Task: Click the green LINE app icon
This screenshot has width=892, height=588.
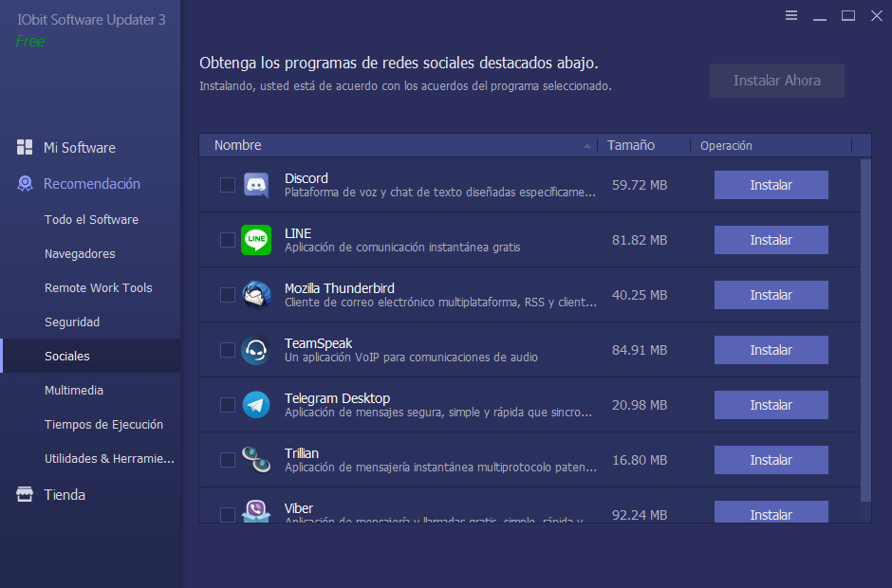Action: (x=256, y=240)
